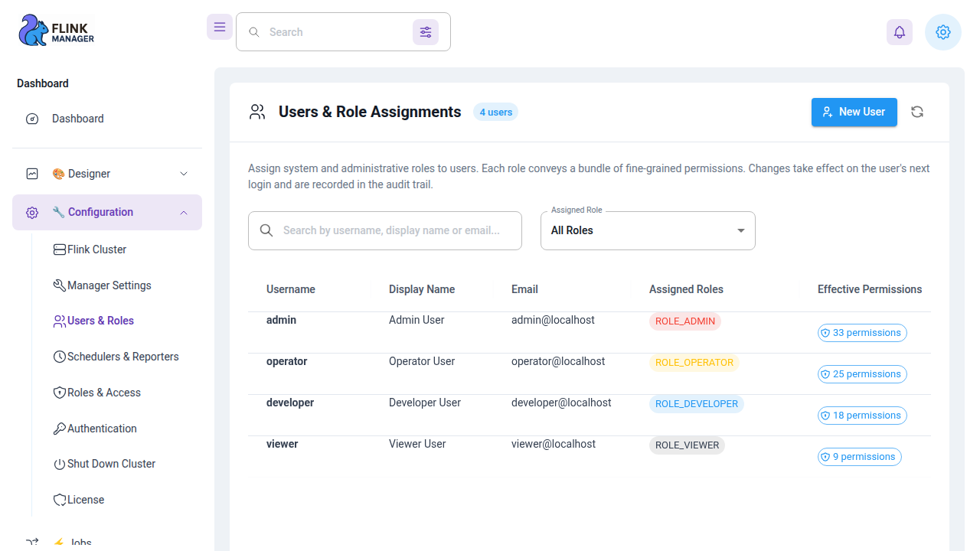Open the search filter options icon
This screenshot has width=980, height=551.
click(426, 32)
